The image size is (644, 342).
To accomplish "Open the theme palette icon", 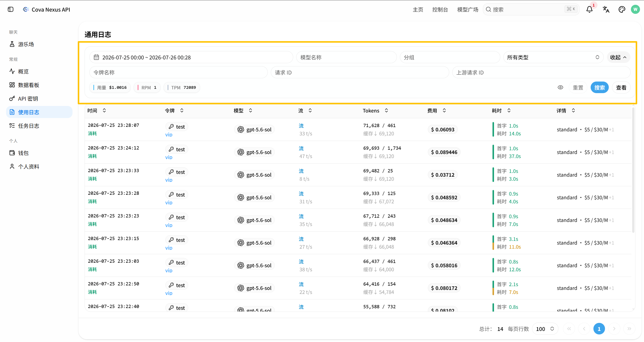I will (x=622, y=9).
